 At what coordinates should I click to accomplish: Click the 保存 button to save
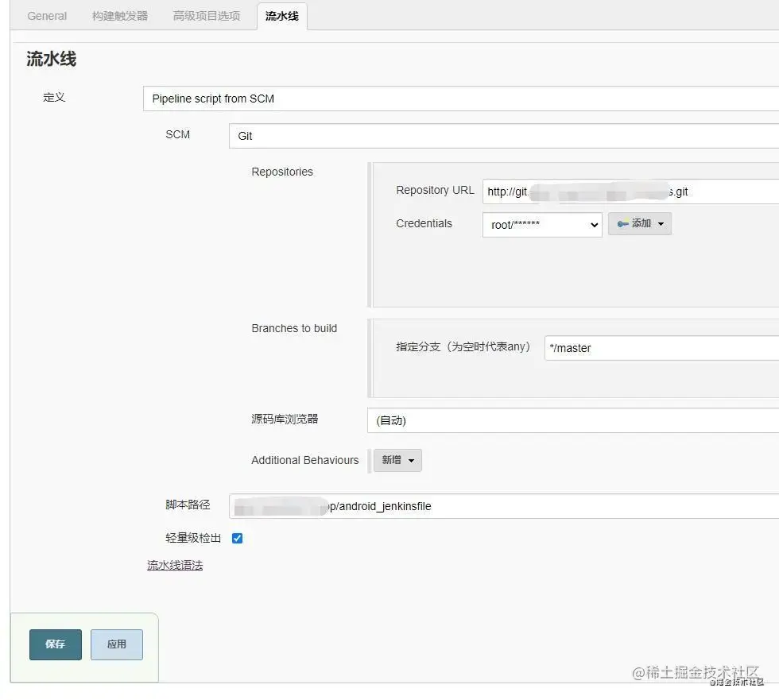(x=55, y=644)
